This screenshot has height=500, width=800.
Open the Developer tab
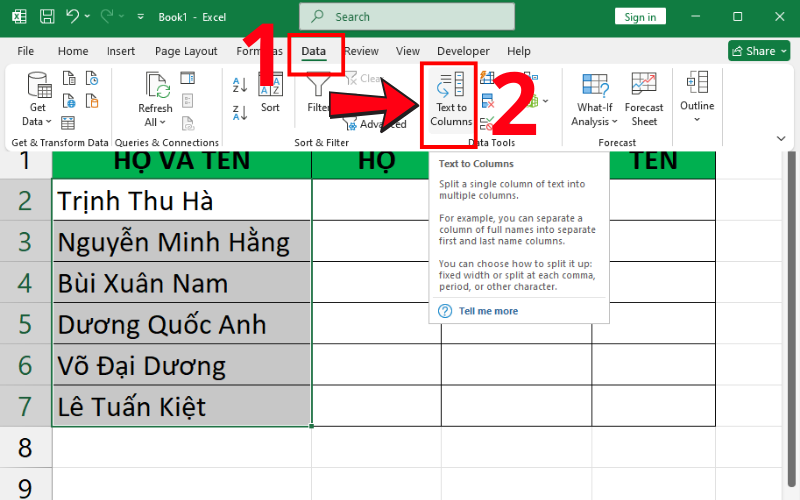click(463, 51)
